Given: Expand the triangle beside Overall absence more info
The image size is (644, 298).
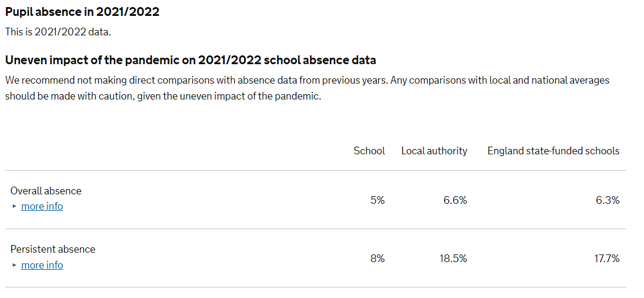Looking at the screenshot, I should point(15,206).
